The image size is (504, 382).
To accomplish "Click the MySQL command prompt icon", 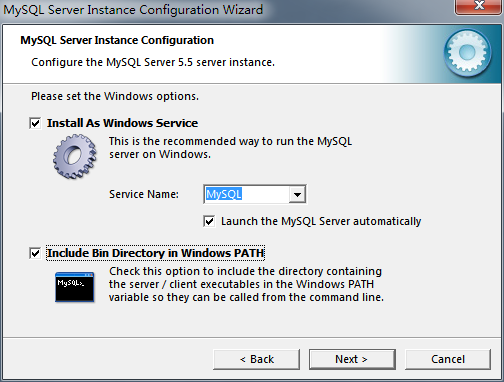I will point(75,287).
